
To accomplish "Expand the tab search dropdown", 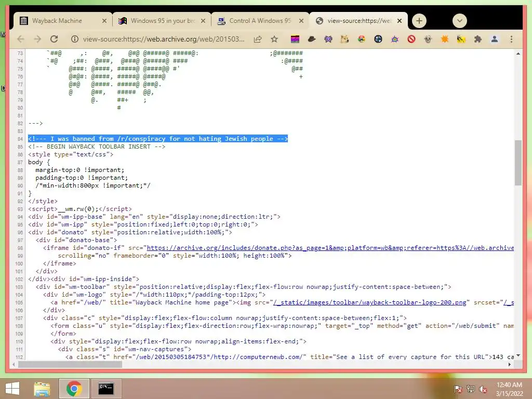I will [460, 21].
